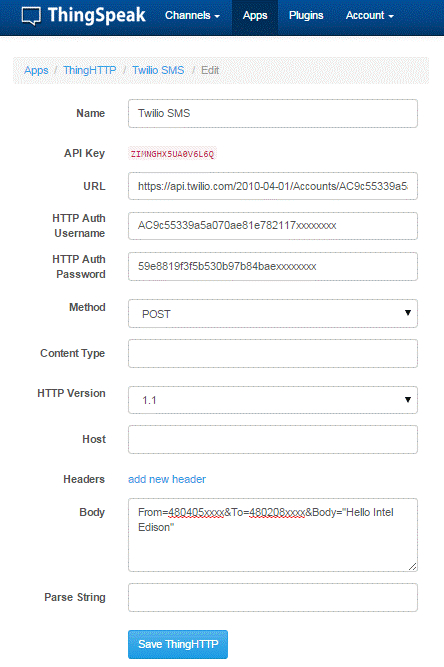Focus the URL input field

273,186
